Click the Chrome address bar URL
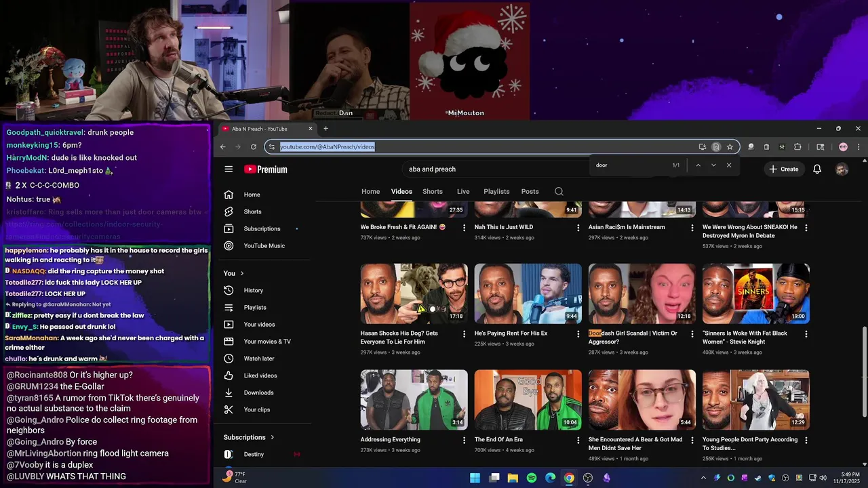868x488 pixels. [x=327, y=146]
